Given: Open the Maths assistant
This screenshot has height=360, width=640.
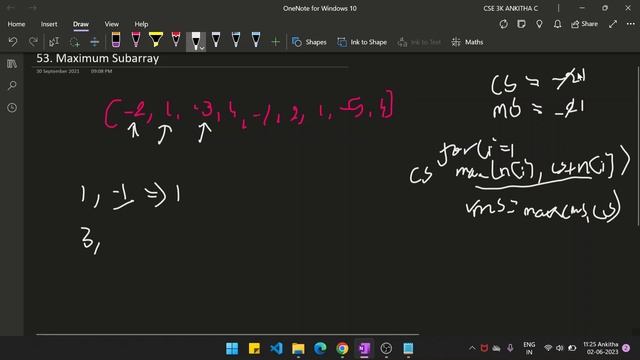Looking at the screenshot, I should coord(468,42).
